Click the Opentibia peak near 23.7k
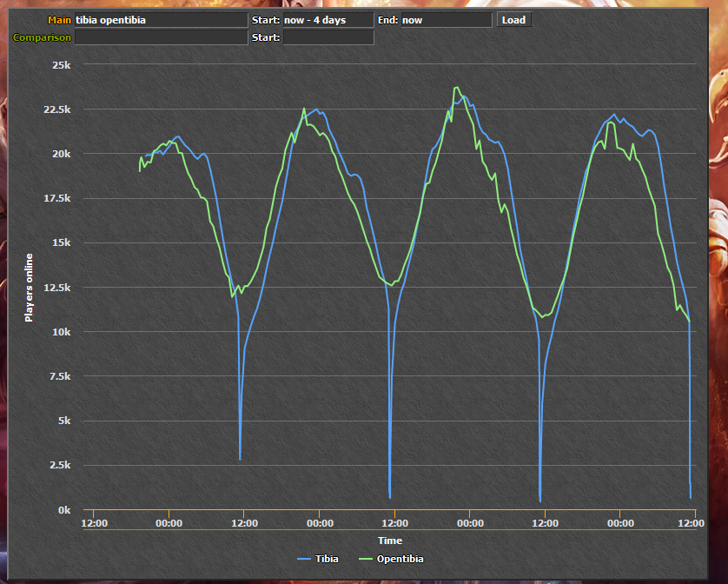This screenshot has height=584, width=728. click(x=456, y=88)
